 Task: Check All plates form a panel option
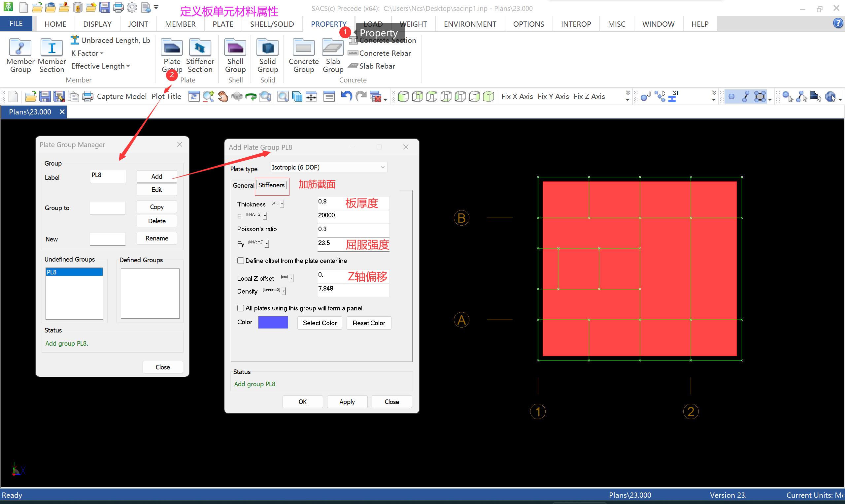[x=241, y=308]
